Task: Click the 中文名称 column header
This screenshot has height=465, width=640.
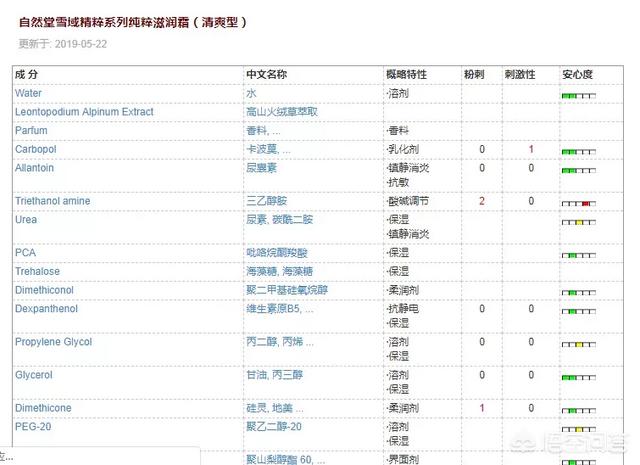Action: pos(267,75)
